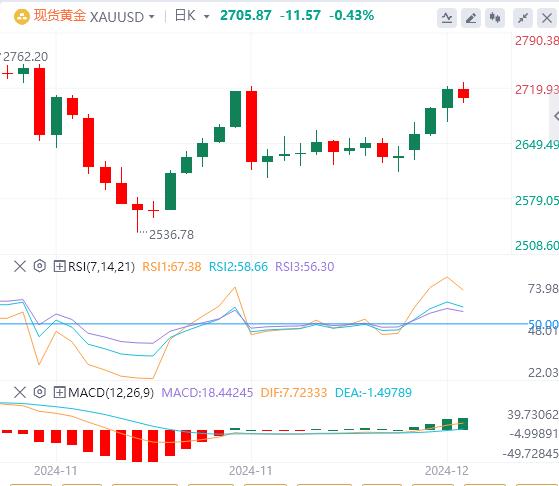Expand the MACD panel plus icon

pyautogui.click(x=59, y=392)
